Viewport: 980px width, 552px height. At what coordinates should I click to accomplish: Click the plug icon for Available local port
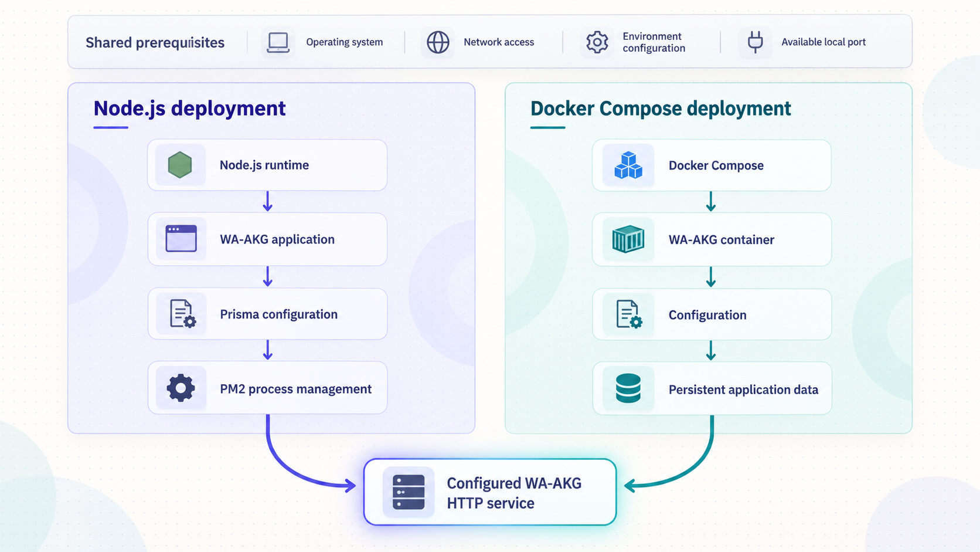(x=756, y=42)
